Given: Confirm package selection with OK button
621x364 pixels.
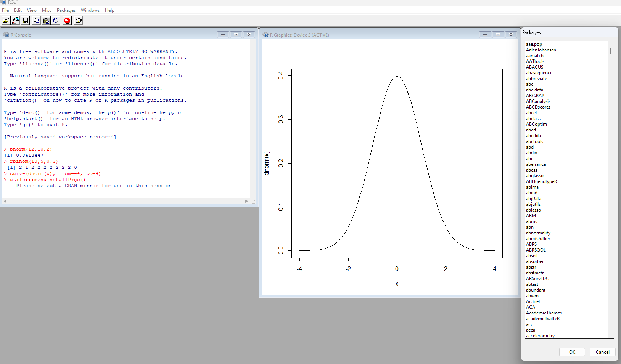Looking at the screenshot, I should click(572, 352).
